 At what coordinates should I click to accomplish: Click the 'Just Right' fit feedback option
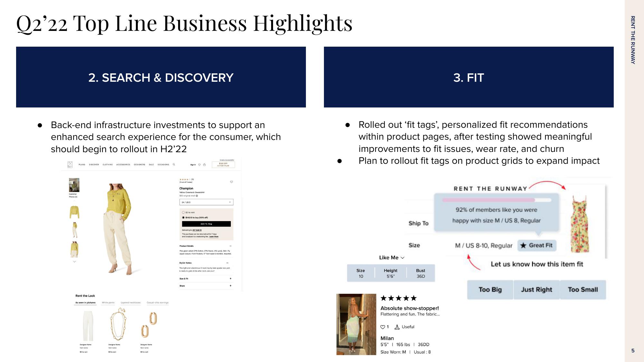(x=535, y=290)
